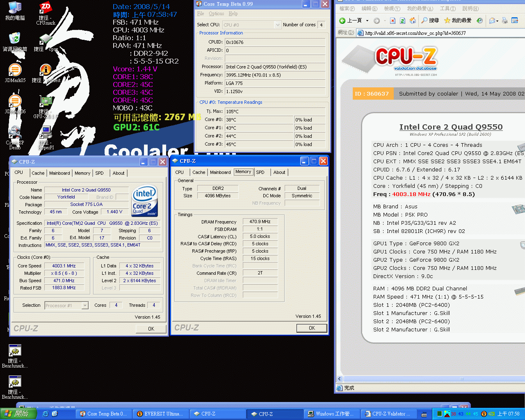Click OK in the left CPU-Z window

(151, 329)
